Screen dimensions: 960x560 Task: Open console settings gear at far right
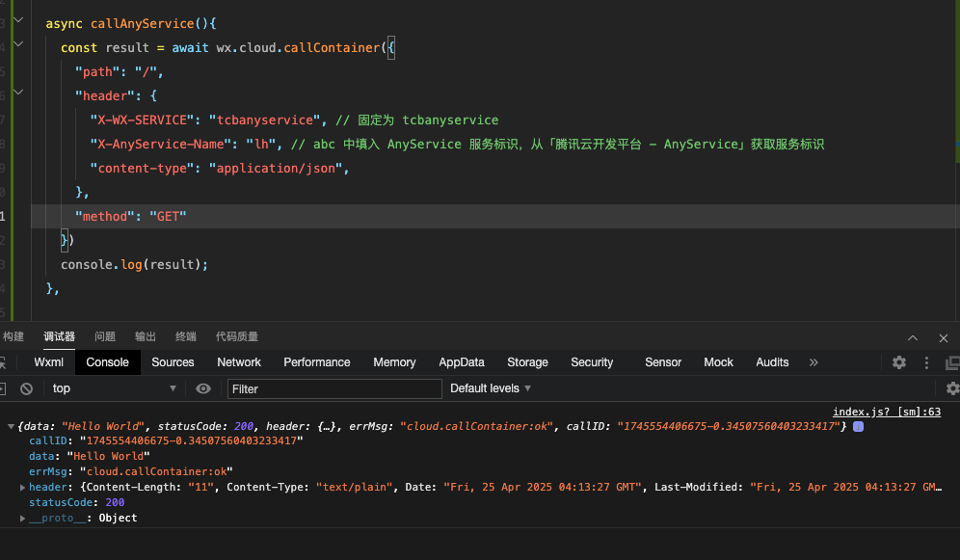pyautogui.click(x=952, y=388)
